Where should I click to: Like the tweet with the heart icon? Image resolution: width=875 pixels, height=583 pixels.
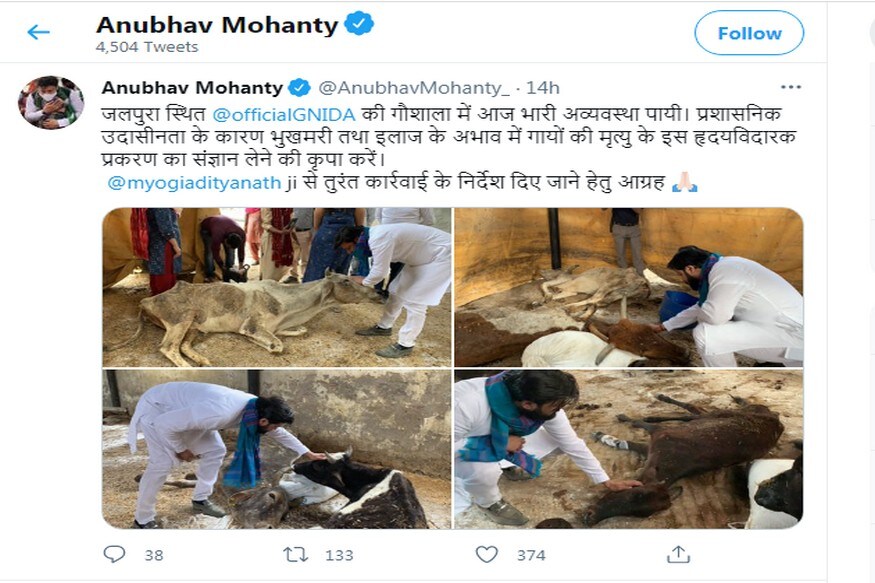click(487, 554)
